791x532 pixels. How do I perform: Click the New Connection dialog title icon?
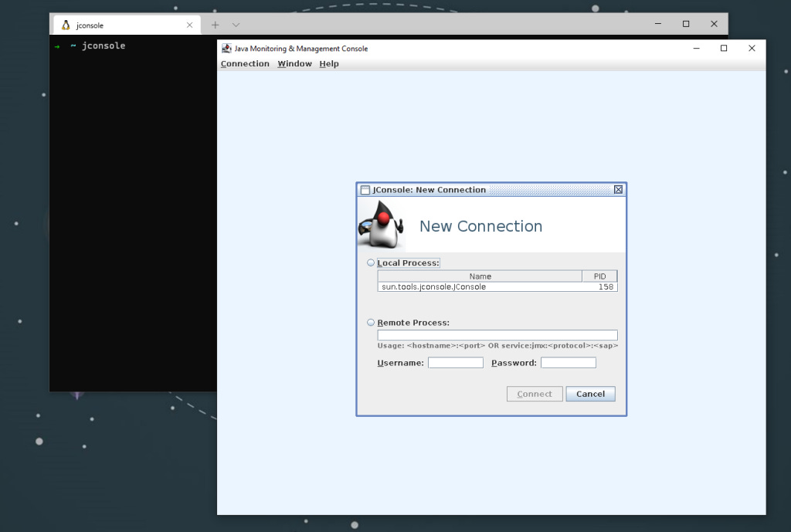(365, 190)
